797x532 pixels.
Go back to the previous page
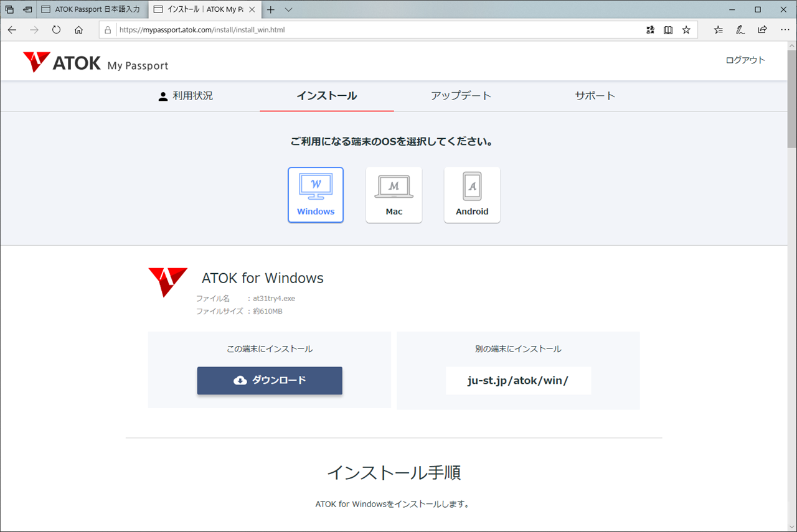coord(12,30)
